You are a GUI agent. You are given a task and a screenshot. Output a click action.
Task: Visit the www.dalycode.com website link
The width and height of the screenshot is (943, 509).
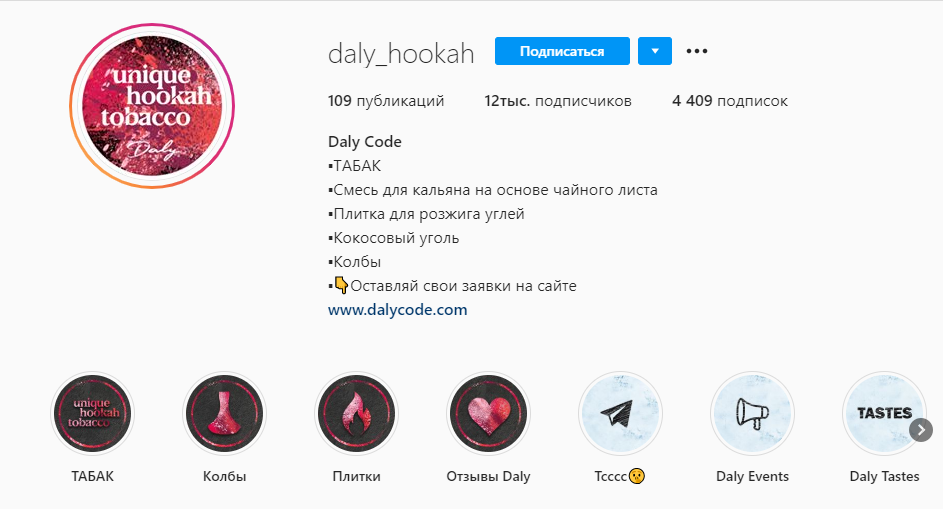point(398,310)
